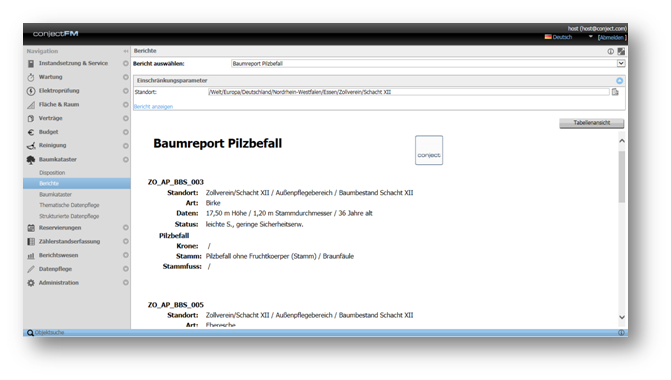Click the Elektroprüfung icon in navigation
671x380 pixels.
pyautogui.click(x=31, y=91)
